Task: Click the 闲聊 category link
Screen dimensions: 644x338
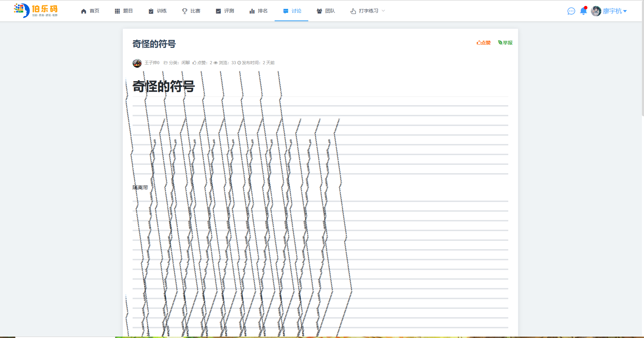Action: click(x=186, y=63)
